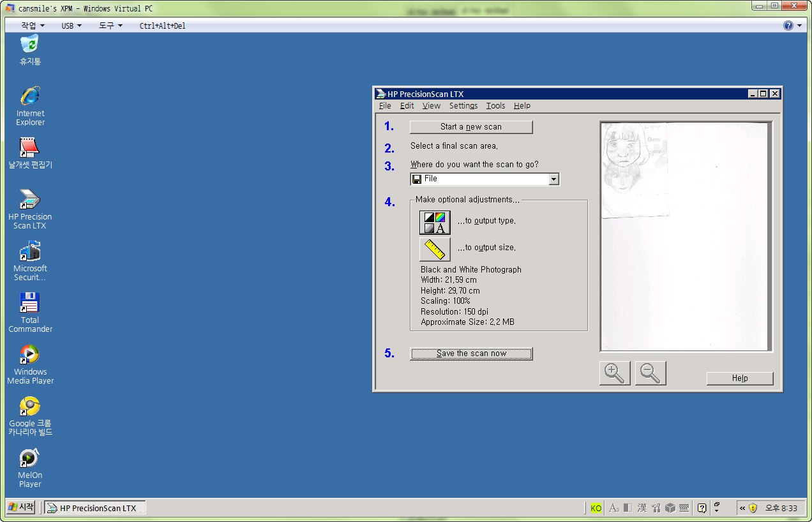812x522 pixels.
Task: Click Save the scan now button
Action: pos(470,354)
